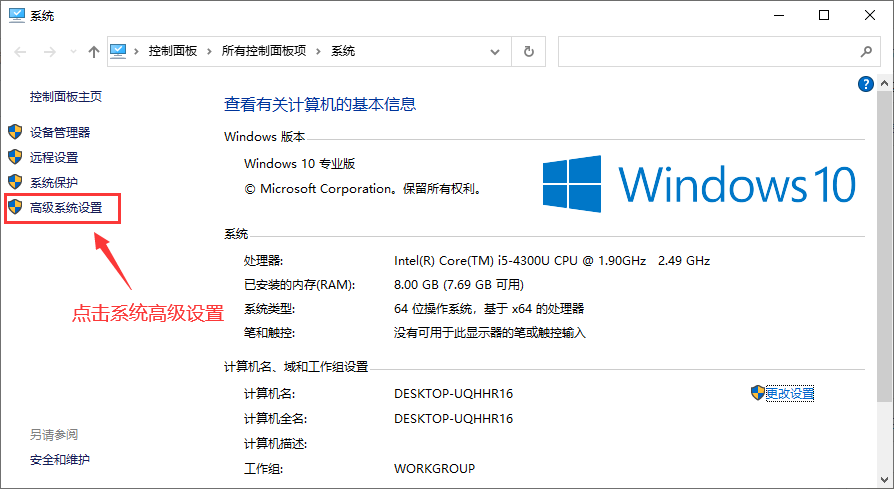Click 更改设置 link

pos(790,393)
